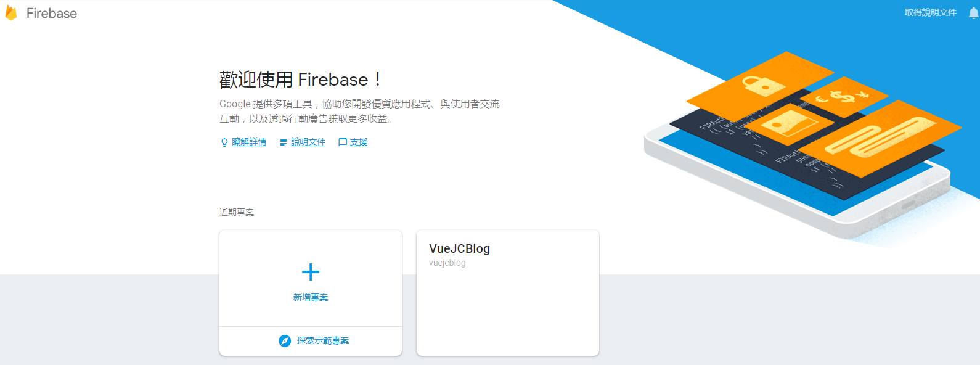Click the Firebase flame logo icon

click(11, 13)
